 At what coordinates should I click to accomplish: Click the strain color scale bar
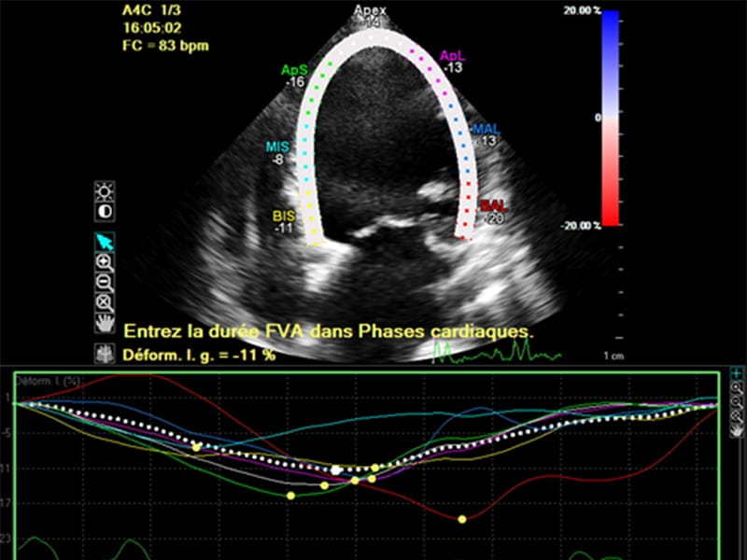point(611,119)
